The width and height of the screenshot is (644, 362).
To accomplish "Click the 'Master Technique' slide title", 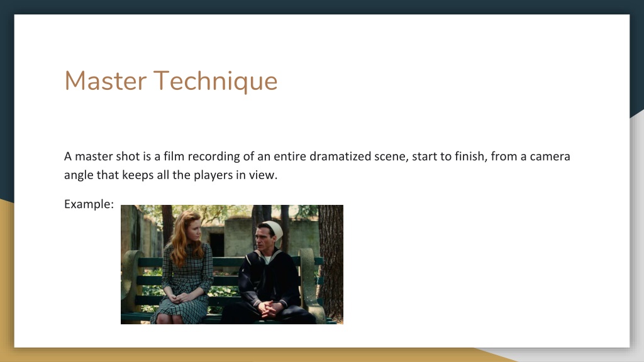I will click(x=171, y=81).
